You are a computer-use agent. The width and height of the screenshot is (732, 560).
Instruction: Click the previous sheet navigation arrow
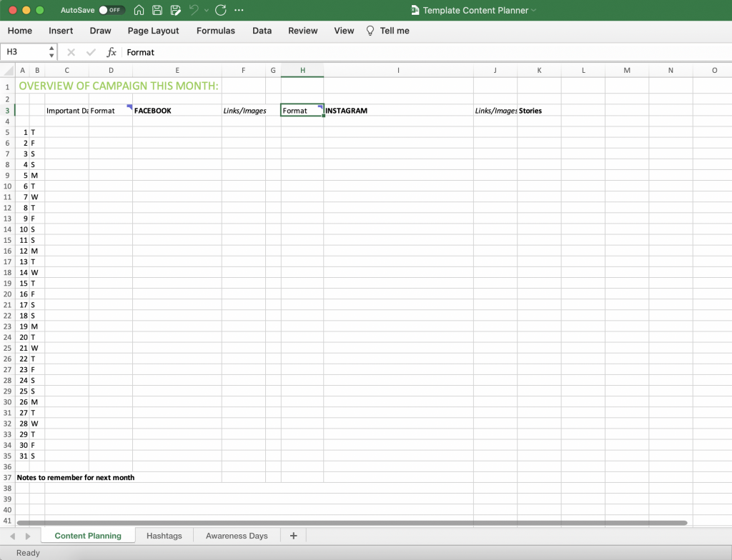point(13,536)
